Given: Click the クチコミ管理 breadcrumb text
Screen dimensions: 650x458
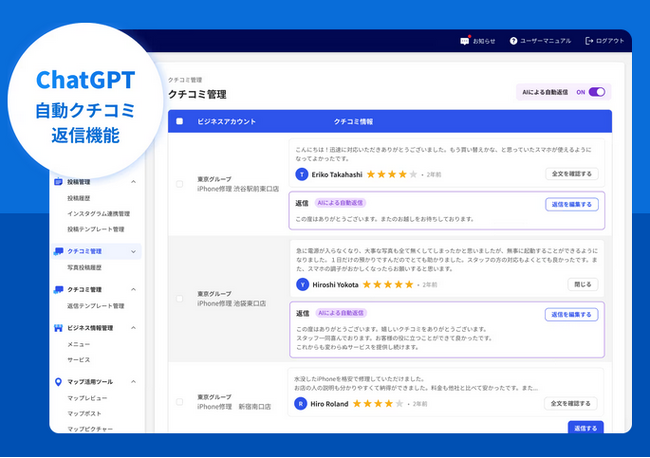Looking at the screenshot, I should pyautogui.click(x=185, y=80).
